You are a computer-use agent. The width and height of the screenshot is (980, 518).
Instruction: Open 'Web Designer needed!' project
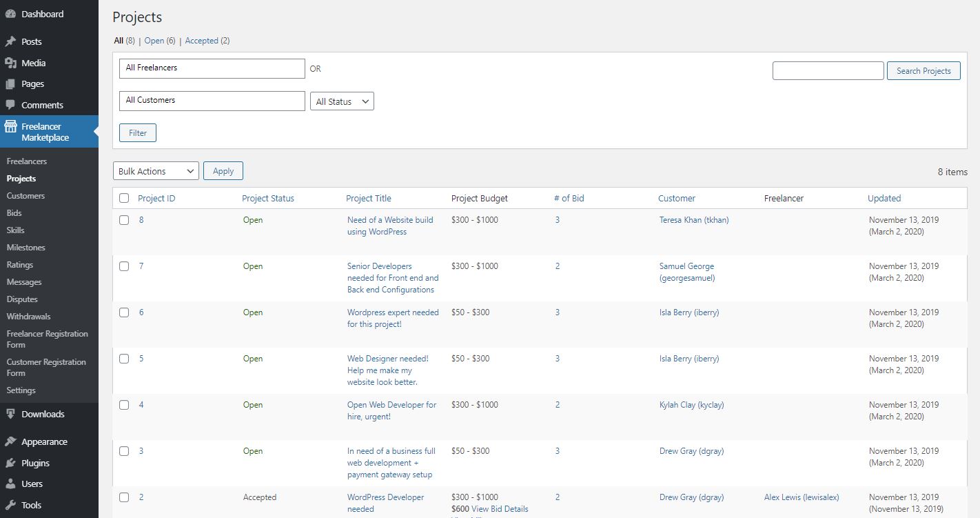[388, 370]
